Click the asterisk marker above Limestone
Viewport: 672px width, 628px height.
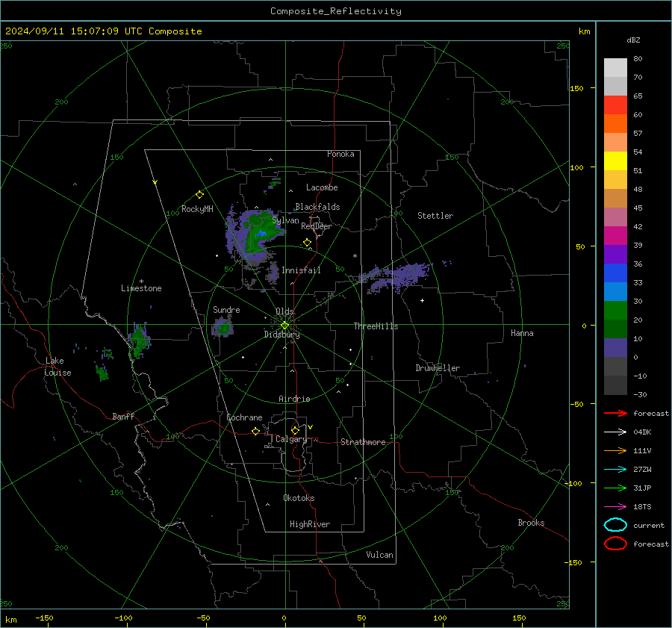click(141, 282)
